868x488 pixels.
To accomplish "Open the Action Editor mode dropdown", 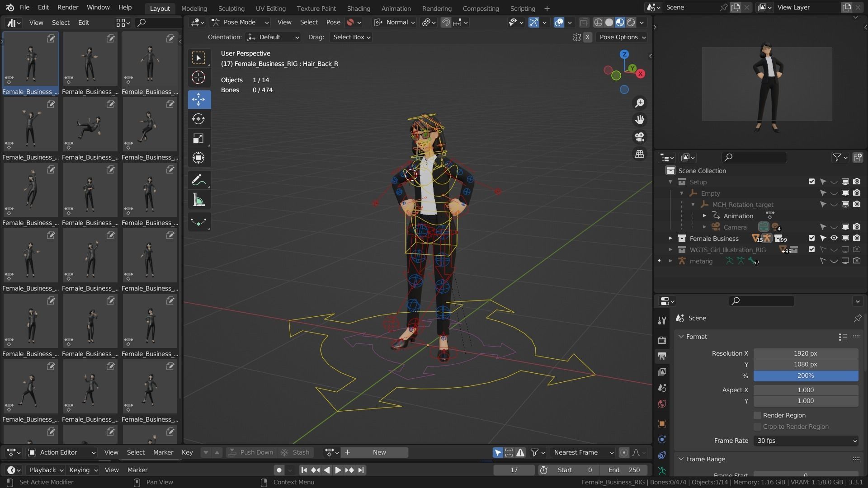I will 61,452.
